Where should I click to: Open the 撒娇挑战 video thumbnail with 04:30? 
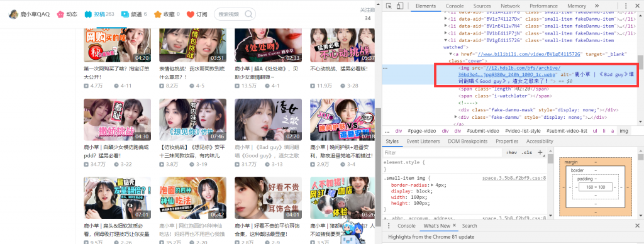[117, 119]
